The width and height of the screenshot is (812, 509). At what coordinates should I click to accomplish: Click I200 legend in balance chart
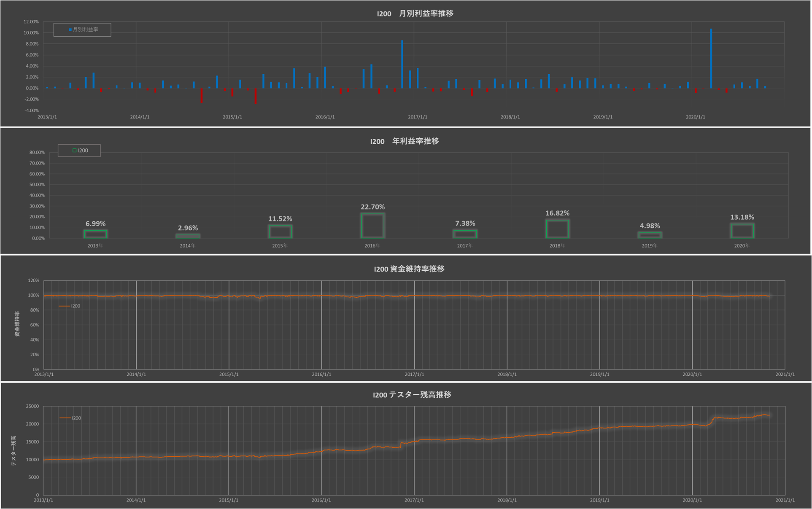click(x=71, y=418)
